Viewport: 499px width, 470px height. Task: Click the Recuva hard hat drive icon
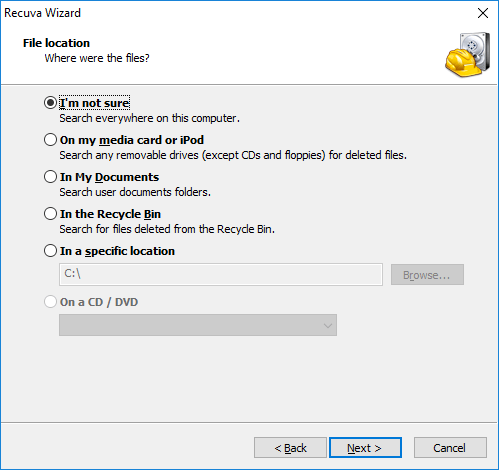(468, 55)
